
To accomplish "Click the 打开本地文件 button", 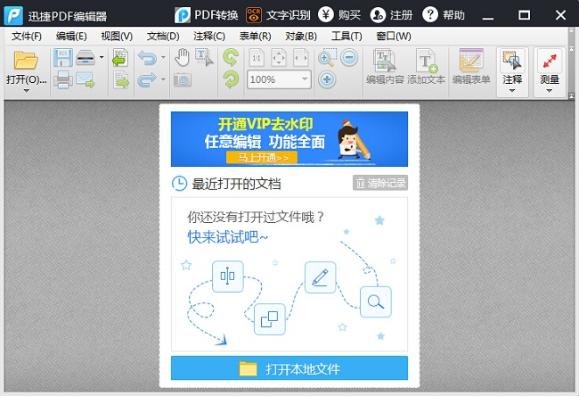I will coord(290,368).
